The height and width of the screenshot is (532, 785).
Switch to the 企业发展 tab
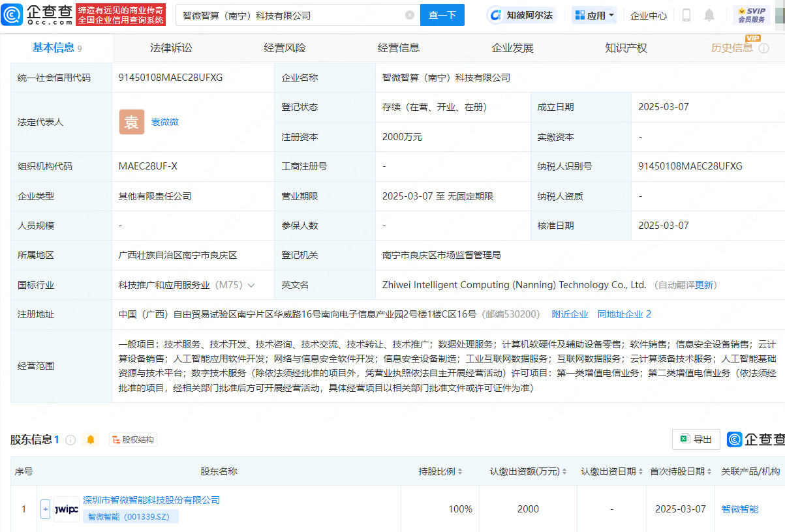pos(512,48)
